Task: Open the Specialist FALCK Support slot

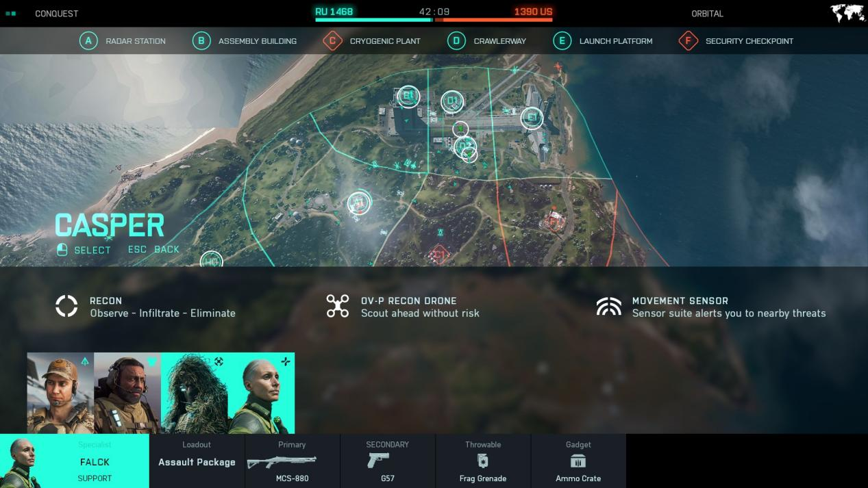Action: [75, 461]
